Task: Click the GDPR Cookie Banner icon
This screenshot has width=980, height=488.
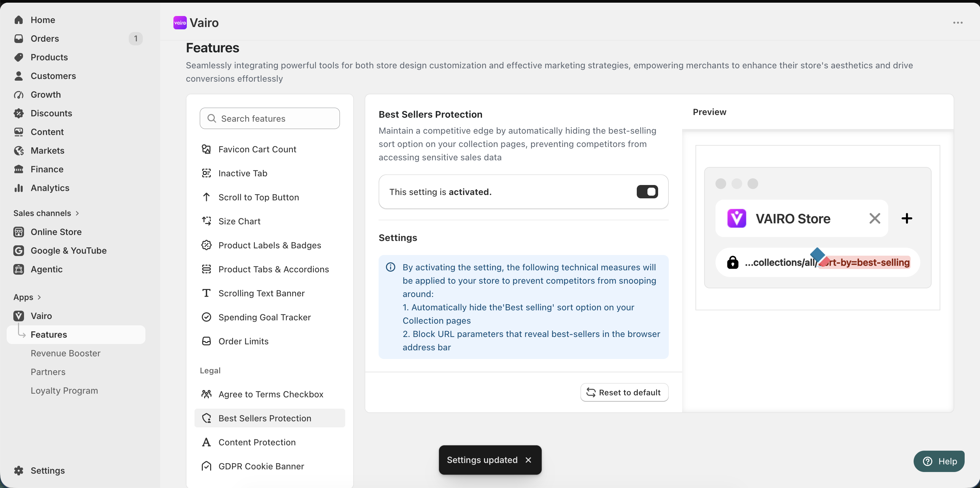Action: click(206, 466)
